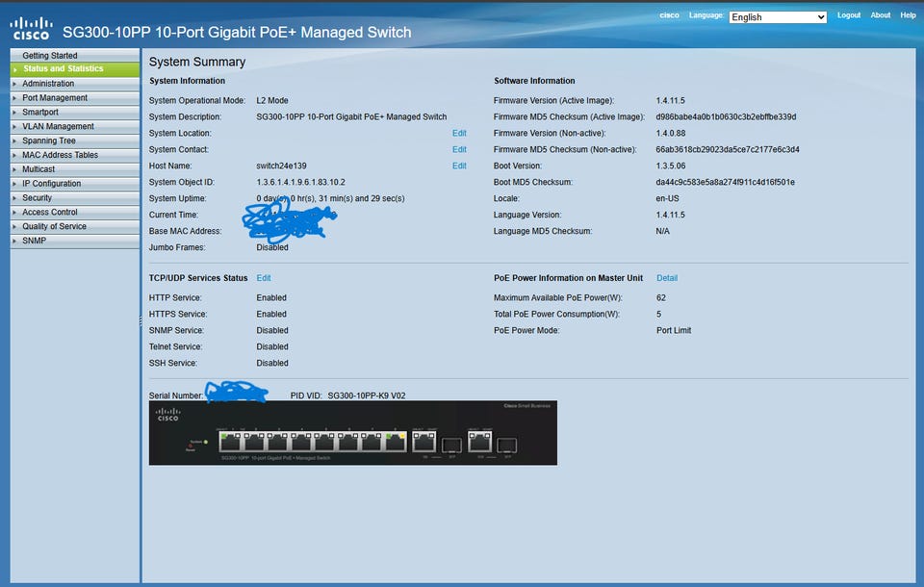Edit the System Location
Viewport: 924px width, 587px height.
[x=459, y=133]
